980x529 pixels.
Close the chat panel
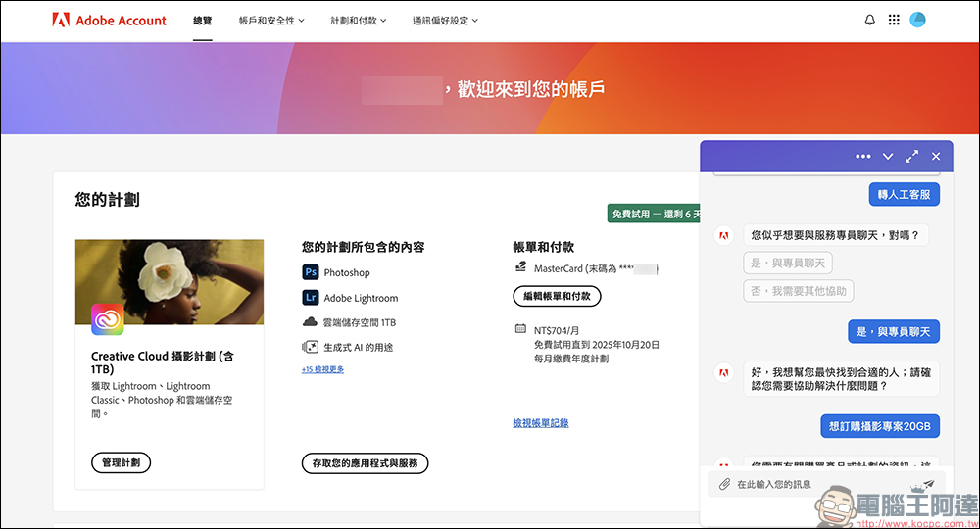(x=936, y=156)
